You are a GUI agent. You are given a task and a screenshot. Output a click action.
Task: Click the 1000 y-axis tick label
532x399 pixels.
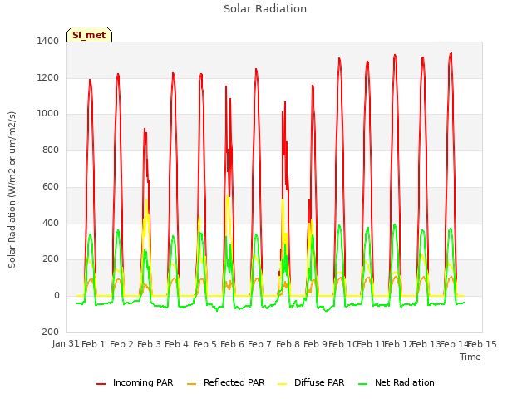click(48, 114)
